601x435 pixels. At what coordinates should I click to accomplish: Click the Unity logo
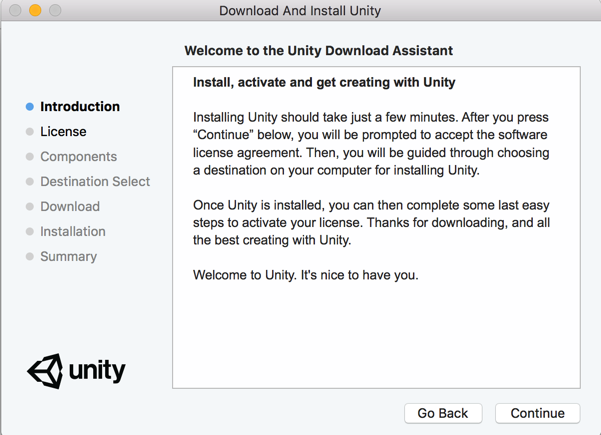coord(76,371)
